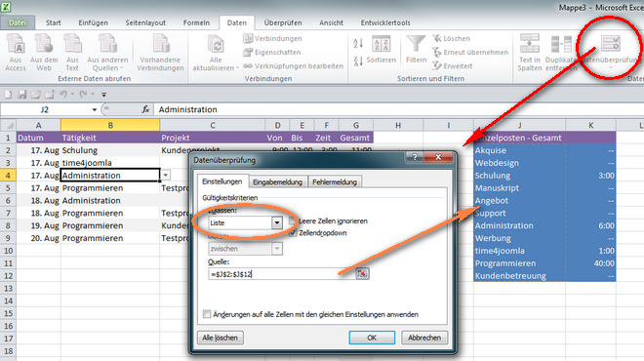Open the zwischen dropdown
644x361 pixels.
click(277, 249)
